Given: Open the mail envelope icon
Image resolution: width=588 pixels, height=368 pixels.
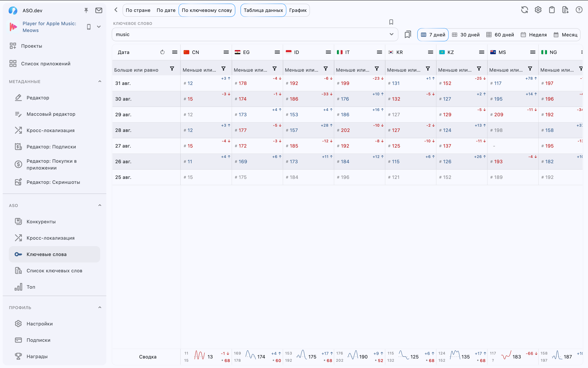Looking at the screenshot, I should [99, 10].
